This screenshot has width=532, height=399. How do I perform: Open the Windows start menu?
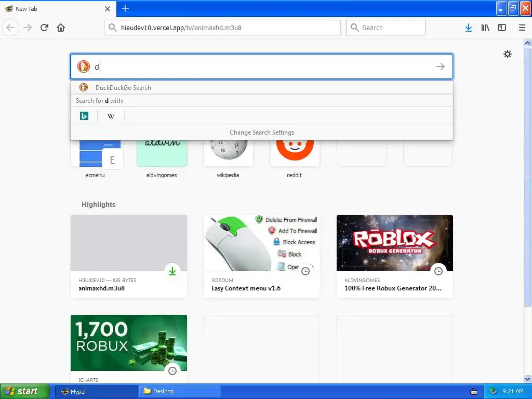25,391
